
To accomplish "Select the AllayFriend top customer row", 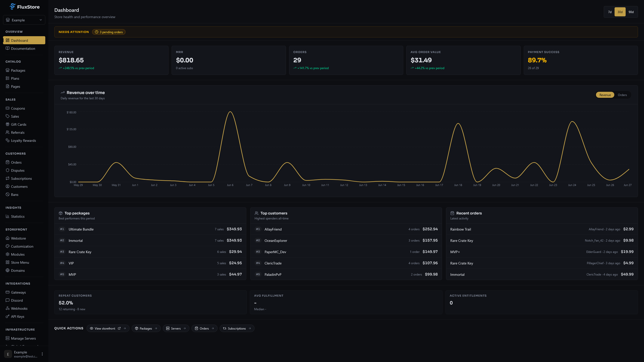I will coord(346,229).
